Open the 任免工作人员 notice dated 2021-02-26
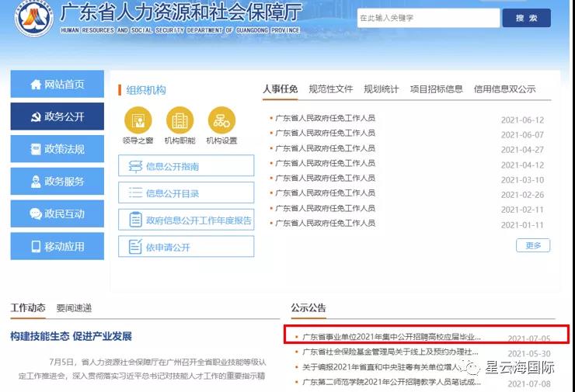Screen dimensions: 575x392 pos(326,193)
